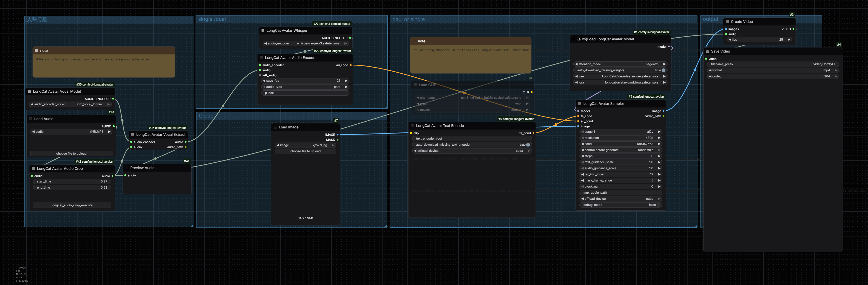
Task: Click the icon beside LongCat Avatar Text Encode title
Action: 413,126
